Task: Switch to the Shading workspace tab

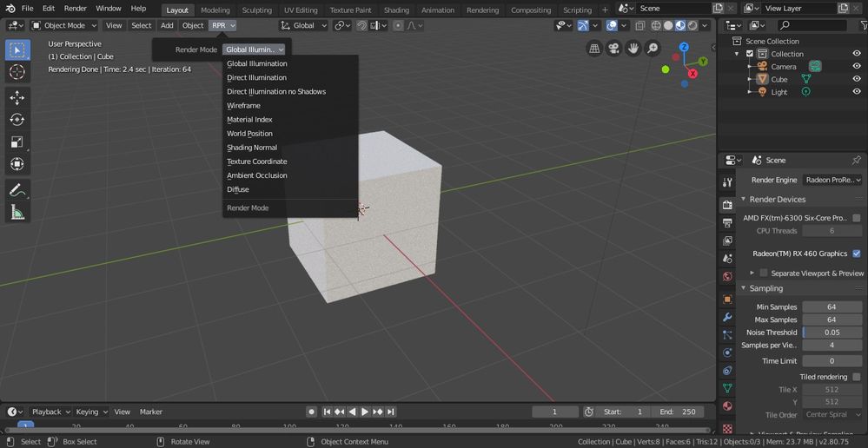Action: 396,10
